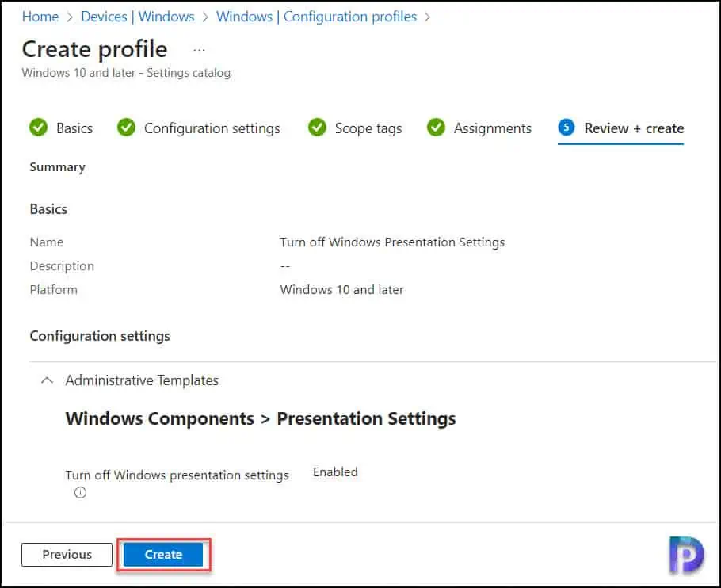Collapse the Administrative Templates section
This screenshot has height=588, width=721.
pos(47,380)
